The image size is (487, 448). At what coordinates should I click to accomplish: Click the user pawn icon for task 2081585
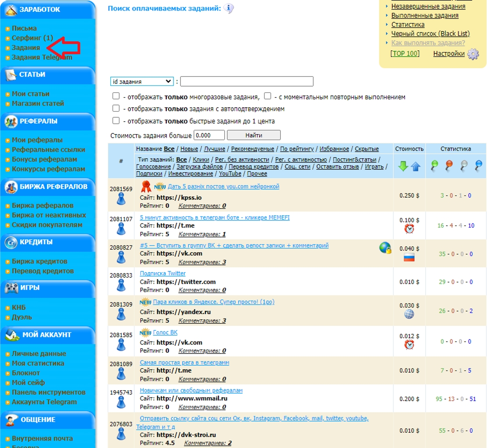point(121,345)
